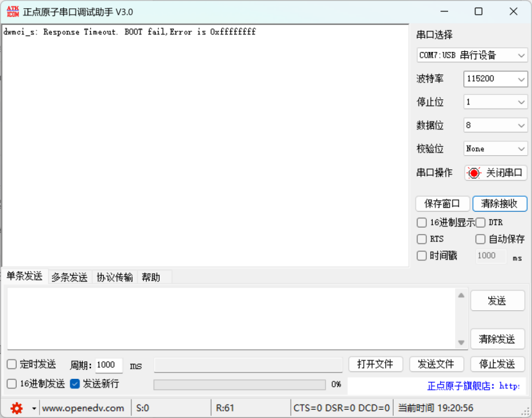Switch to the 多条发送 tab
532x418 pixels.
click(69, 277)
